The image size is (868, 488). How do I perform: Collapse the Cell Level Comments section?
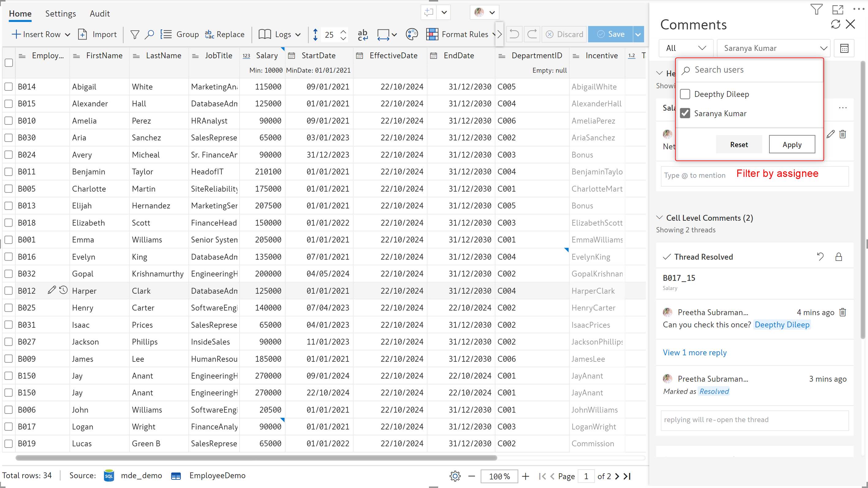point(660,218)
